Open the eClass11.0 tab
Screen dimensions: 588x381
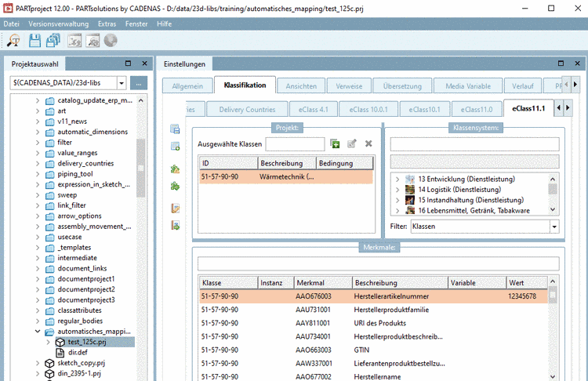476,110
